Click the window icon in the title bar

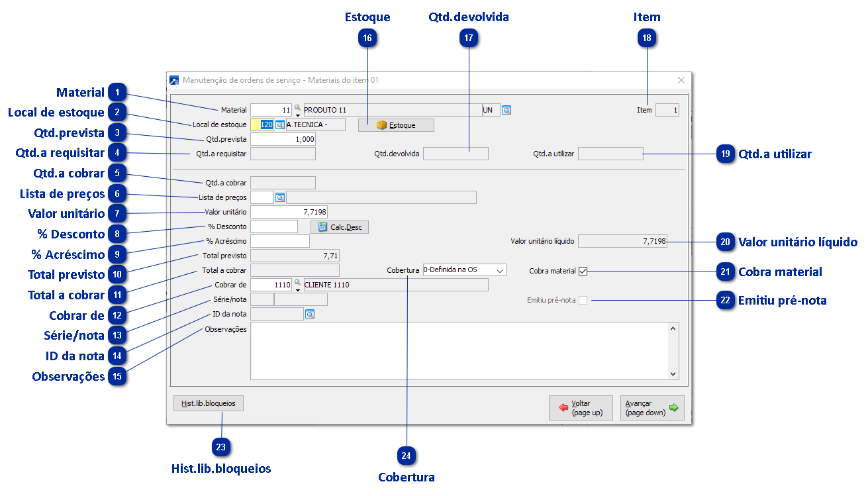(x=174, y=80)
